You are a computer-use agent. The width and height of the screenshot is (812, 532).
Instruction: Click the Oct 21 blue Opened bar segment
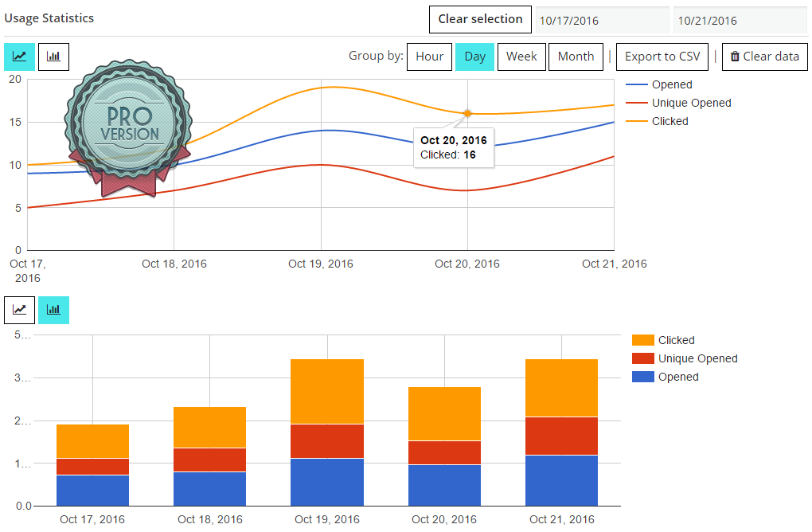click(x=561, y=480)
